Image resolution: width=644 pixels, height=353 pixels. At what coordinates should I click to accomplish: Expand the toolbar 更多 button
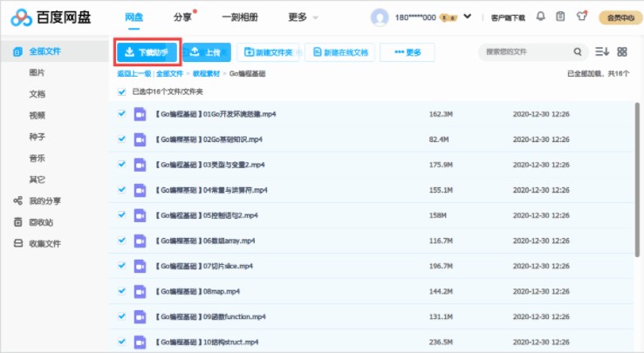click(408, 52)
